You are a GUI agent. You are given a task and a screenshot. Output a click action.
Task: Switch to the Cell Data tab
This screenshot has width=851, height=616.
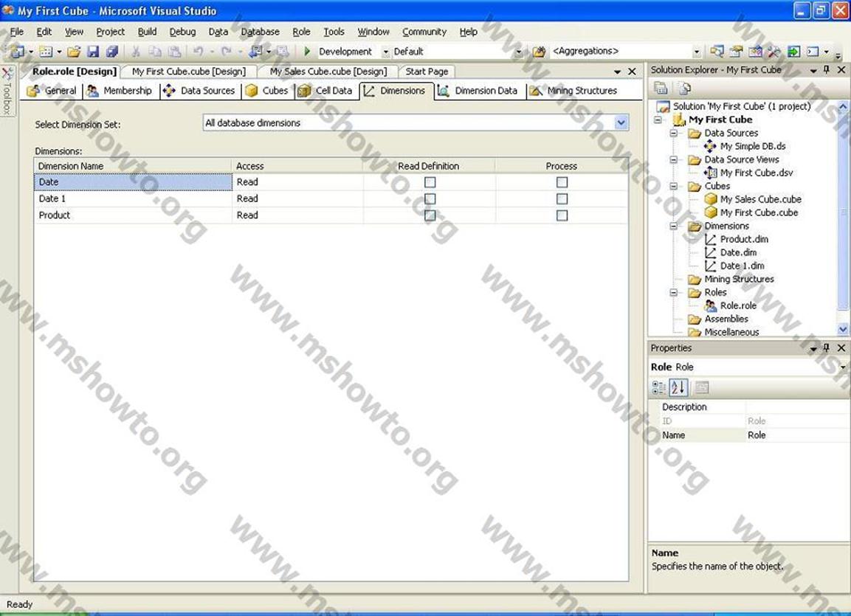[x=325, y=91]
